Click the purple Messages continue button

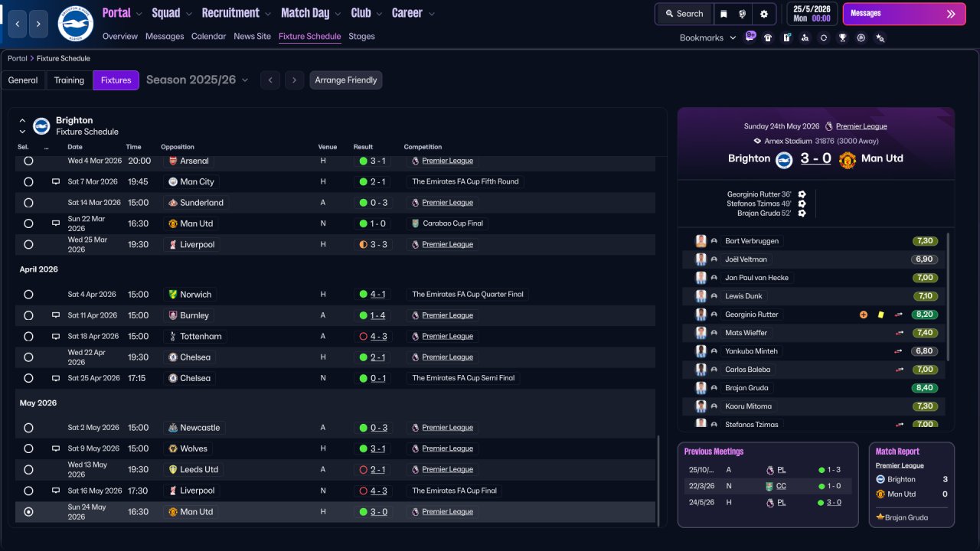click(903, 14)
